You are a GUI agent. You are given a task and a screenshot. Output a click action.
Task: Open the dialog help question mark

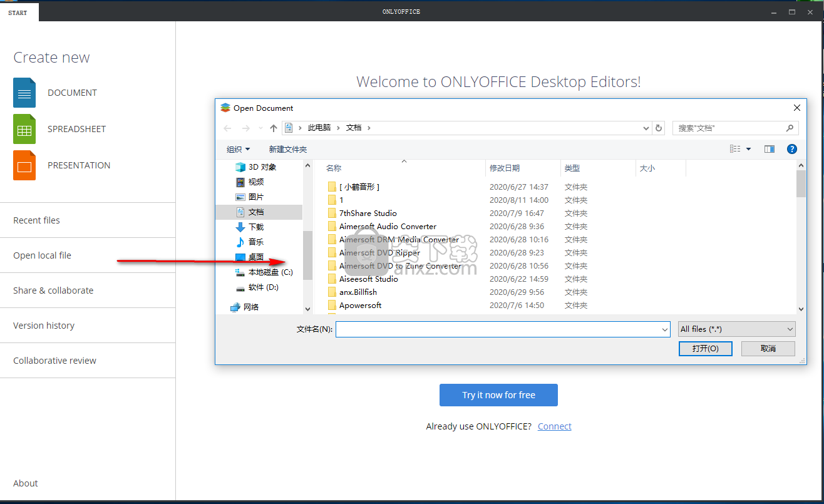792,149
